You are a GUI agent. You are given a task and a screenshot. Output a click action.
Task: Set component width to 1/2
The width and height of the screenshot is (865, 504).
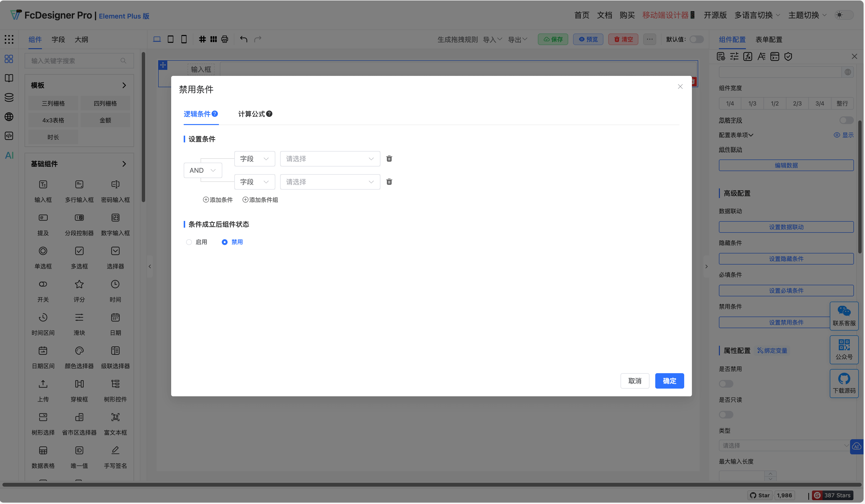[775, 103]
